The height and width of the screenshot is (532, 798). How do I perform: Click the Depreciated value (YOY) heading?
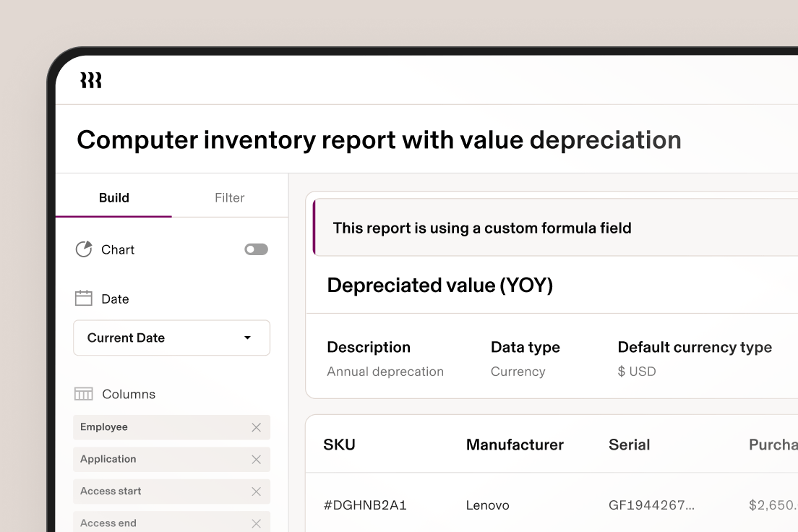pyautogui.click(x=440, y=286)
